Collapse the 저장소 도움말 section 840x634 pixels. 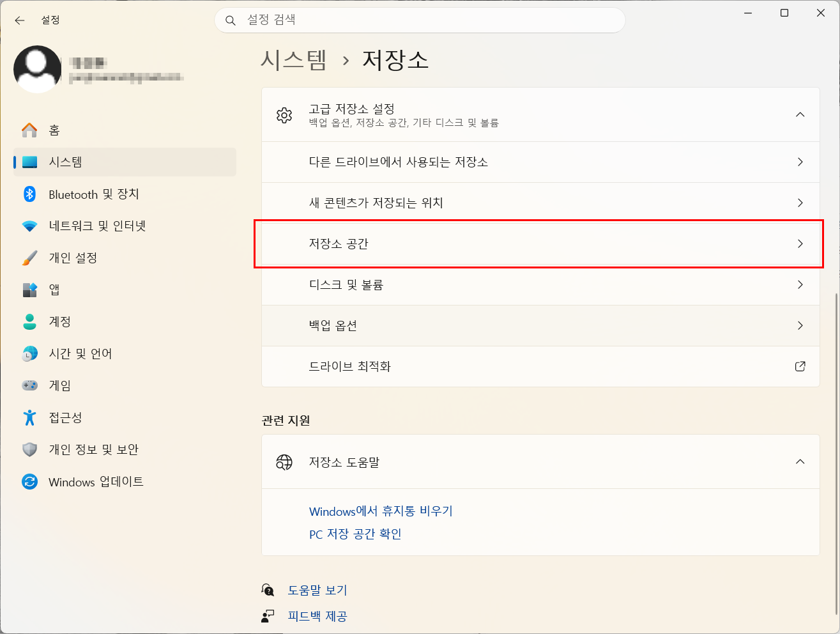point(800,461)
